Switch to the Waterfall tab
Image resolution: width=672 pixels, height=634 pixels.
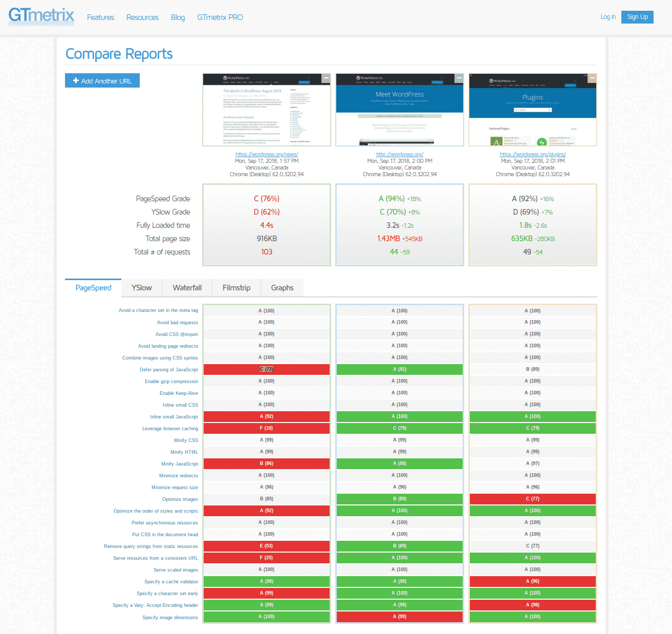[187, 288]
